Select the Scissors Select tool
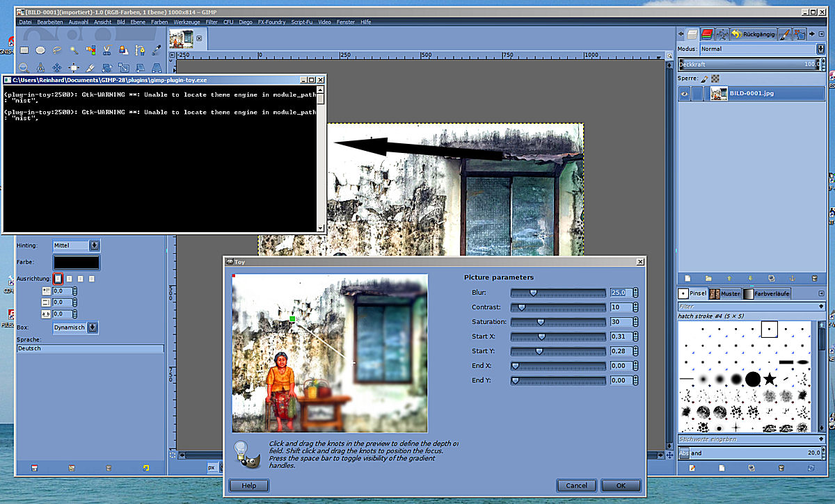Image resolution: width=835 pixels, height=504 pixels. coord(107,50)
